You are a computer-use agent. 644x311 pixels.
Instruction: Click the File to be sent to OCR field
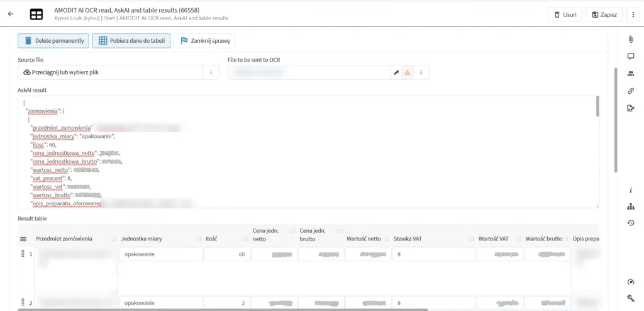309,72
